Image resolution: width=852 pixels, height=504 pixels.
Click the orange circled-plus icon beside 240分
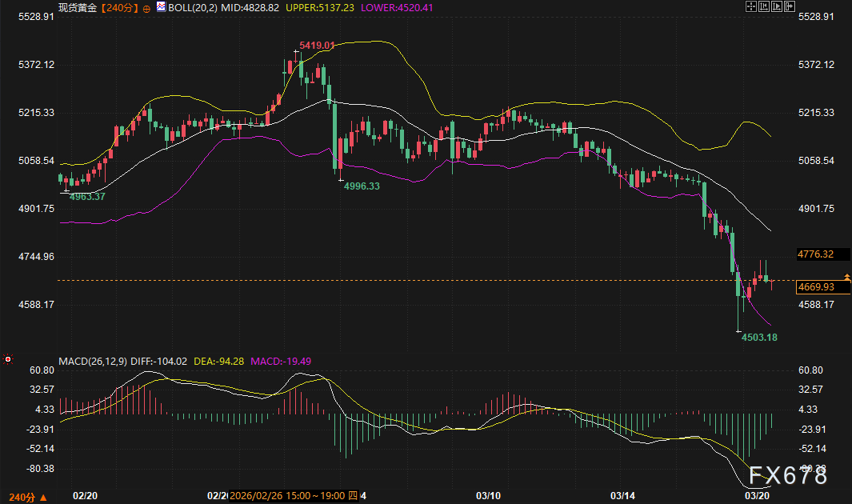point(146,7)
